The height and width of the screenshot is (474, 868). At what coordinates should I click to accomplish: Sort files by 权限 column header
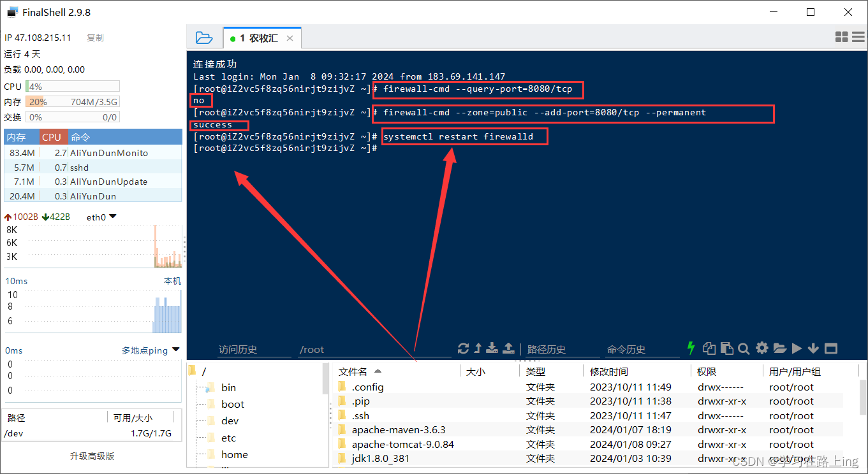[x=726, y=371]
